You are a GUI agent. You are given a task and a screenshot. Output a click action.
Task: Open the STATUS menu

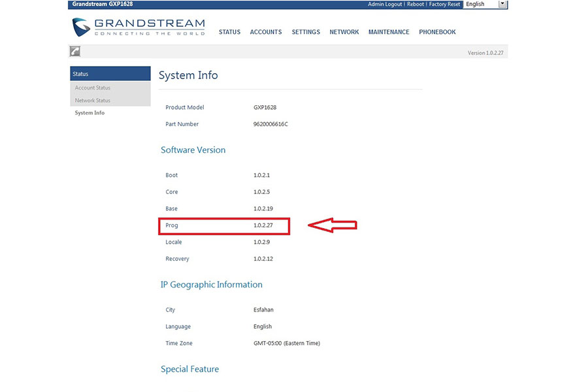point(229,32)
